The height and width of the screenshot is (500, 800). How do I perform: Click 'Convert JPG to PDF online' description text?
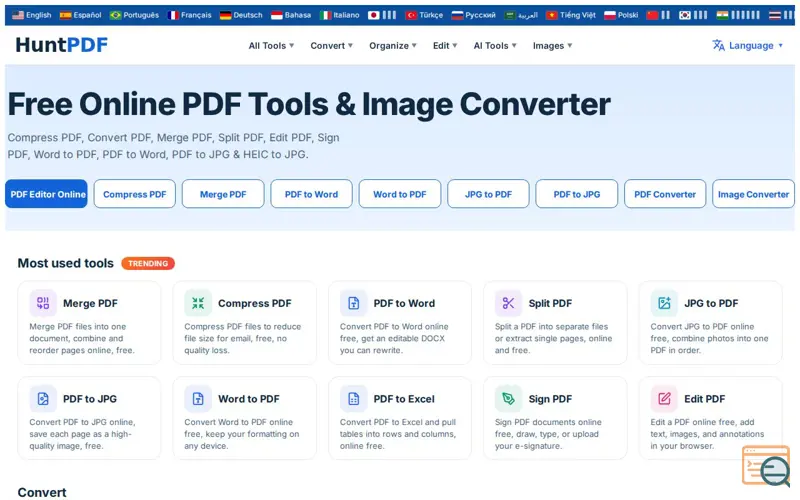(702, 327)
